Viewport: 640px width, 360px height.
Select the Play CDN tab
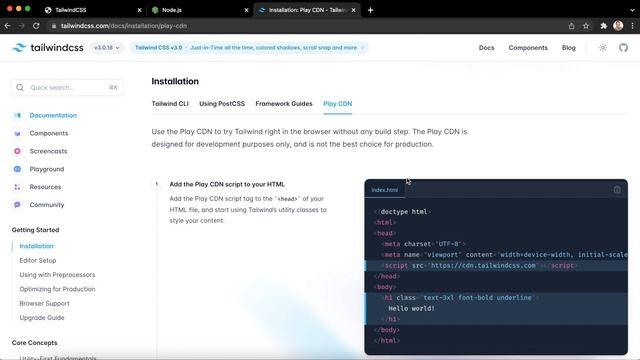[x=338, y=104]
